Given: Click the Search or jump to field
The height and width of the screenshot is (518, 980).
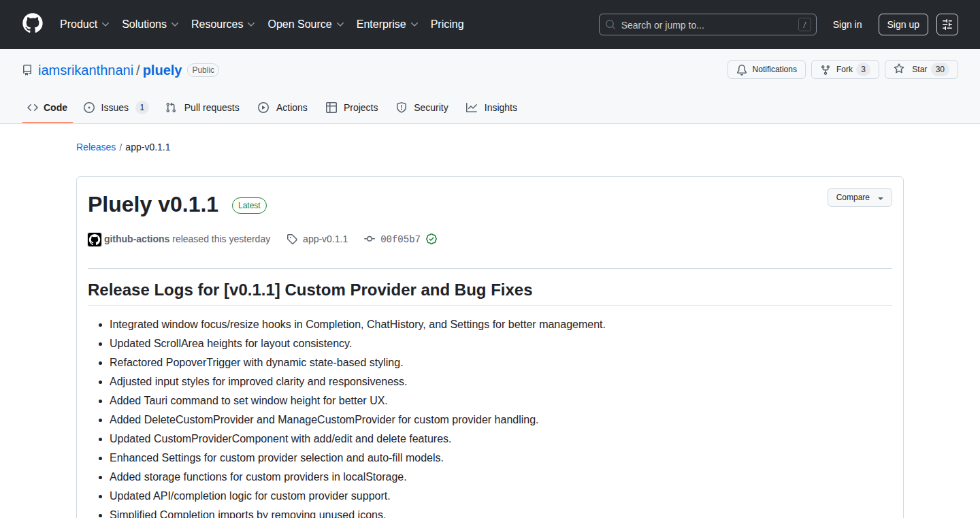Looking at the screenshot, I should 708,25.
